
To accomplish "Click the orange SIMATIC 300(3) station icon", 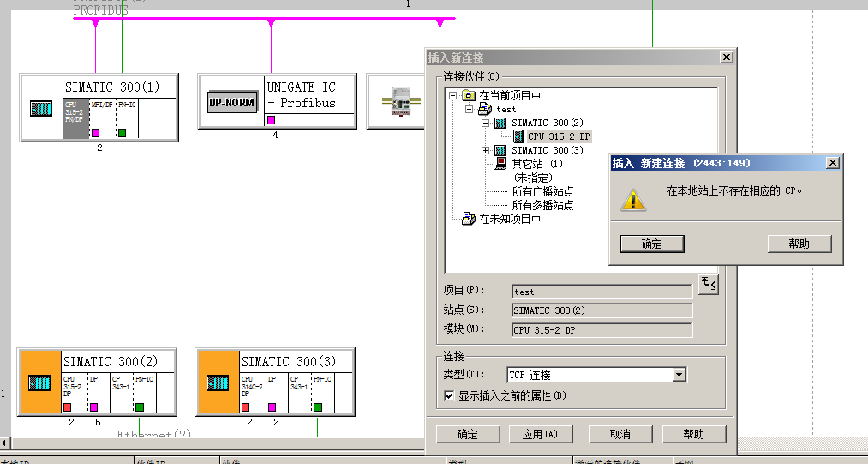I will 218,383.
